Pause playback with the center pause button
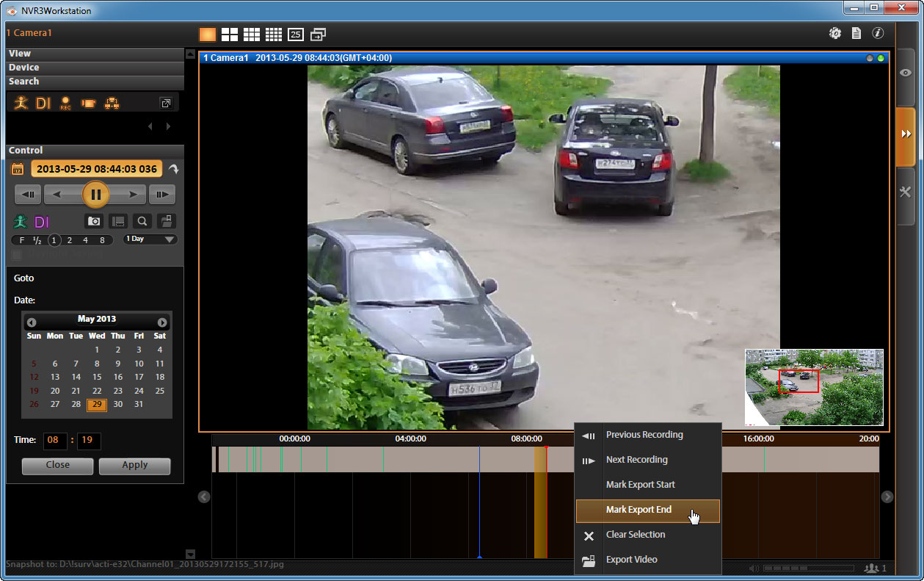Viewport: 924px width, 581px height. coord(95,195)
